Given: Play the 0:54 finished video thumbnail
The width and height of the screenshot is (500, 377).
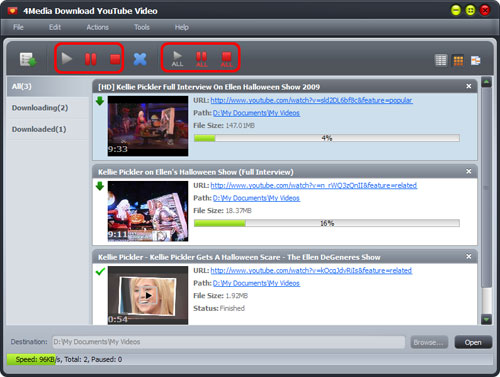Looking at the screenshot, I should (x=148, y=295).
